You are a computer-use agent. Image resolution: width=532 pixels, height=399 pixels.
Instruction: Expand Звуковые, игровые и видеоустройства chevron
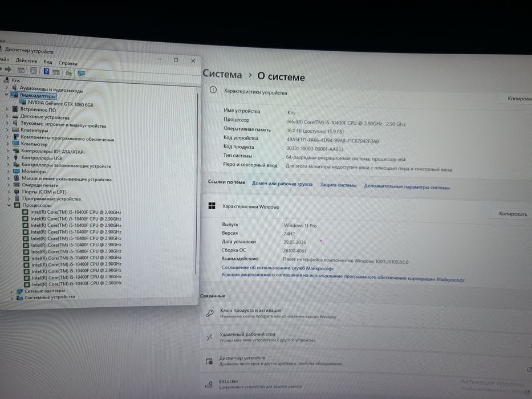[x=7, y=123]
